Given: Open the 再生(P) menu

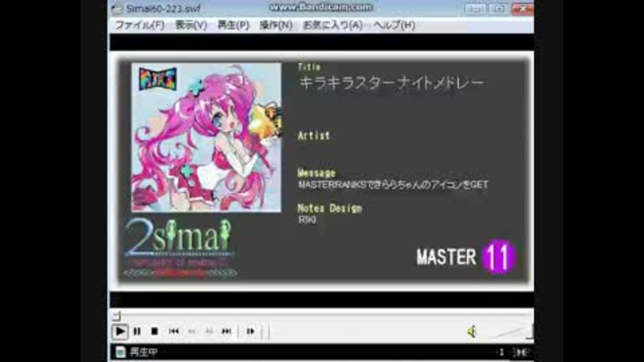Looking at the screenshot, I should [x=233, y=25].
